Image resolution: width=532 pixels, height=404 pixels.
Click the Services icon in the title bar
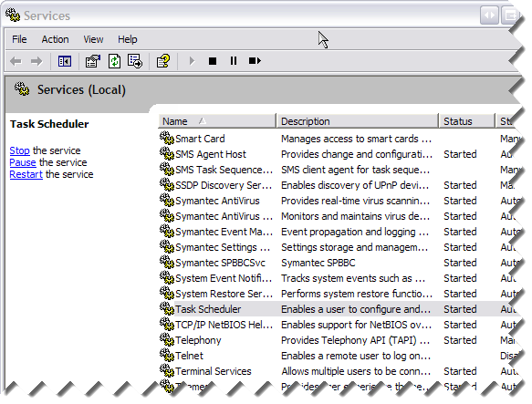(x=13, y=15)
